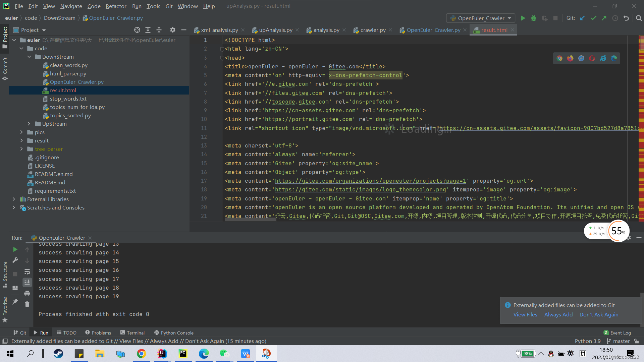Click the Always Add link
The image size is (644, 362).
[x=558, y=315]
